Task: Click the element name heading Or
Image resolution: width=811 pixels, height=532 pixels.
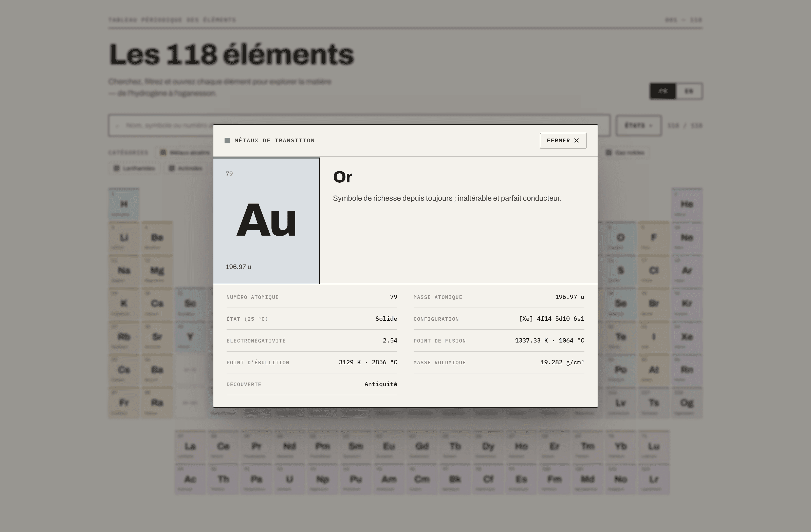Action: pyautogui.click(x=343, y=177)
